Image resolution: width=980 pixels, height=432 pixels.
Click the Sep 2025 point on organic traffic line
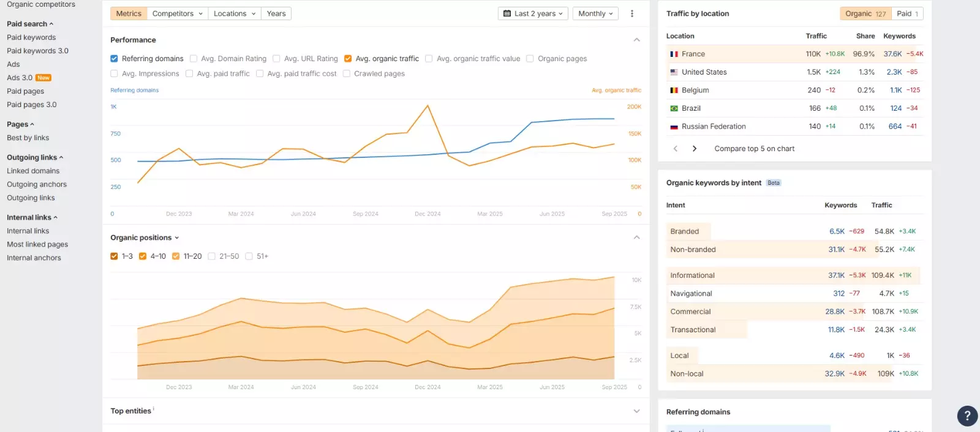(x=614, y=144)
